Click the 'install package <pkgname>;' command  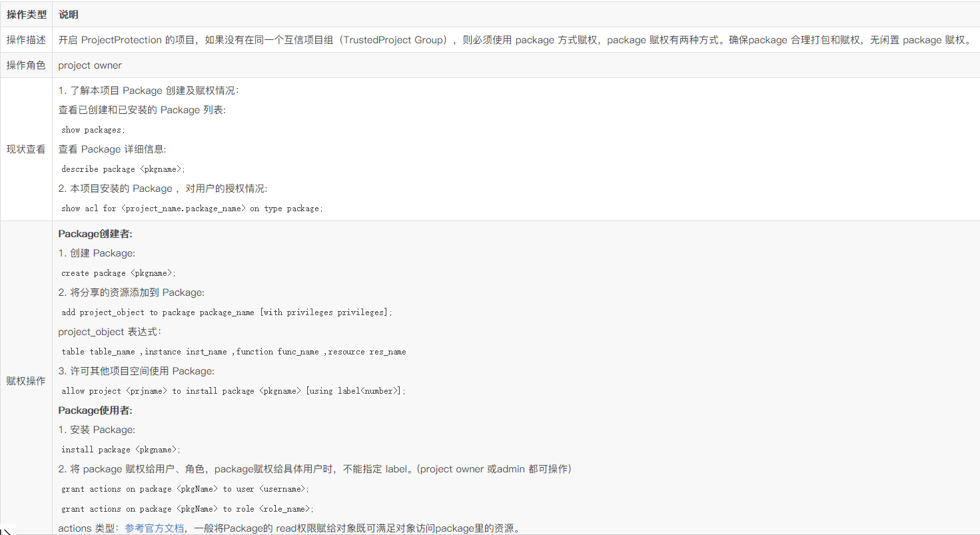121,450
